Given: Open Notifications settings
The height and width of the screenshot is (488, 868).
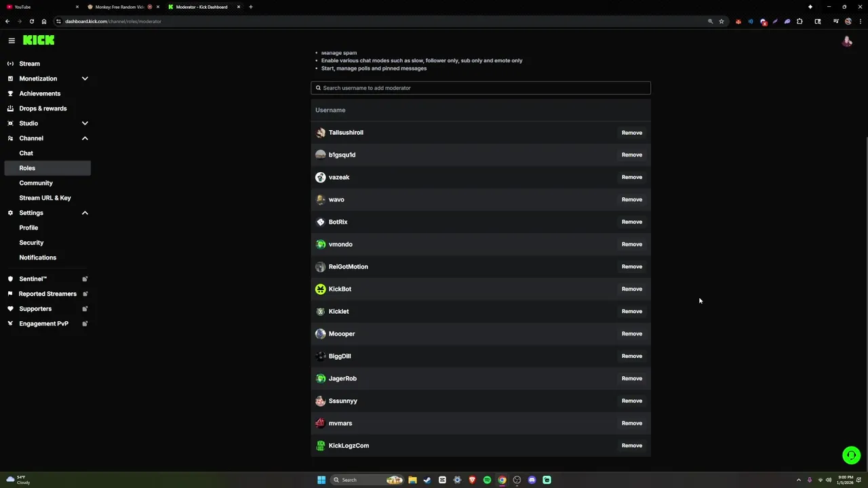Looking at the screenshot, I should [37, 258].
